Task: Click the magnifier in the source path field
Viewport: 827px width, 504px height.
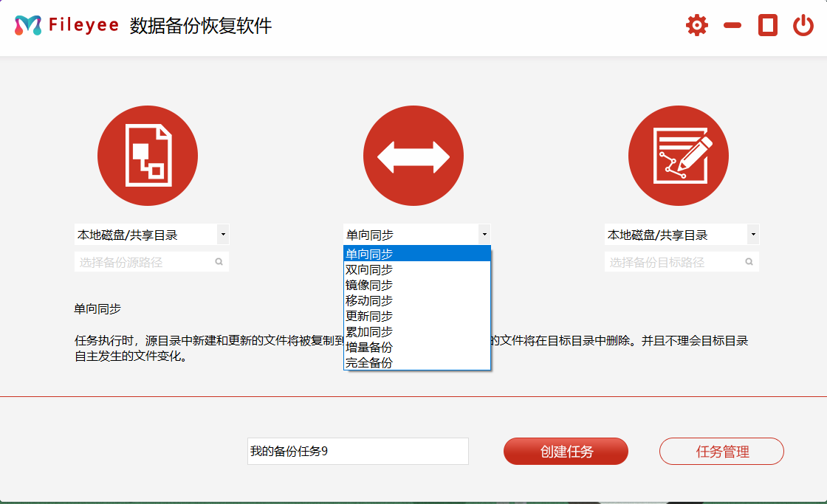Action: click(220, 261)
